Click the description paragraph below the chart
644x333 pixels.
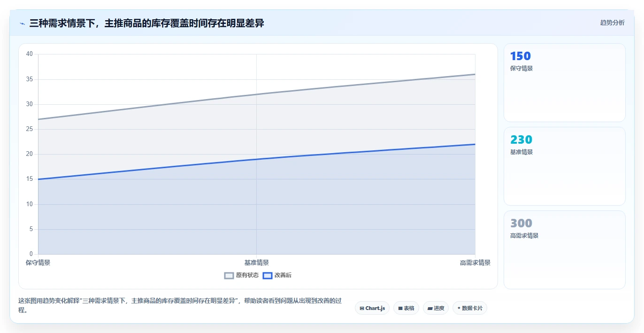[x=181, y=305]
